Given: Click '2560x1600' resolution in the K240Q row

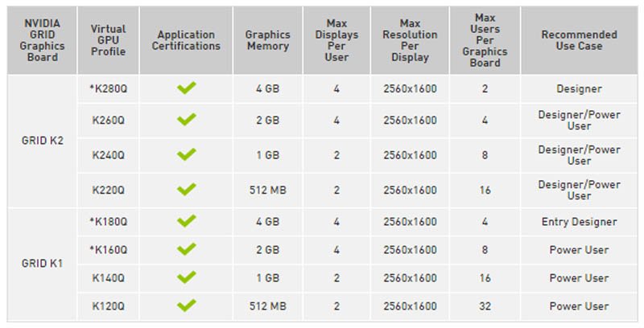Looking at the screenshot, I should [x=410, y=155].
